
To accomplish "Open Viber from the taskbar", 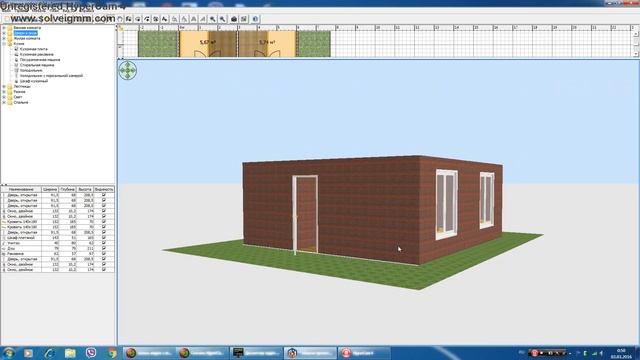I will click(91, 353).
